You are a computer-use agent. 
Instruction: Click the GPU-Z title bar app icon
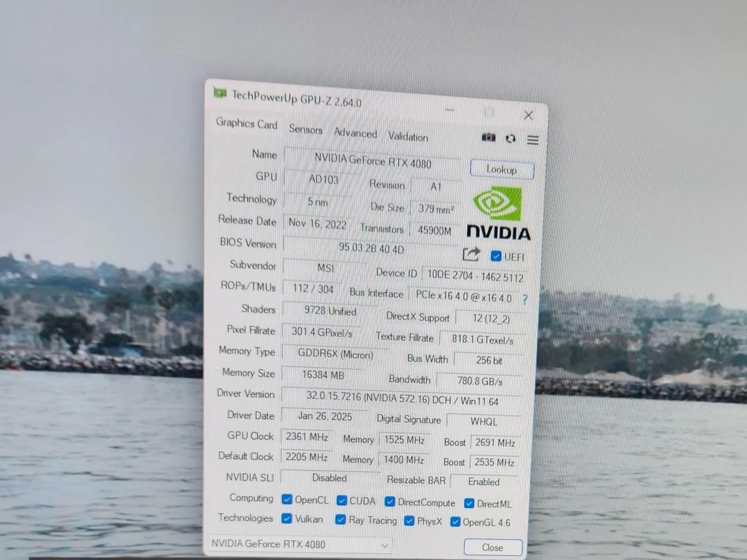(220, 93)
